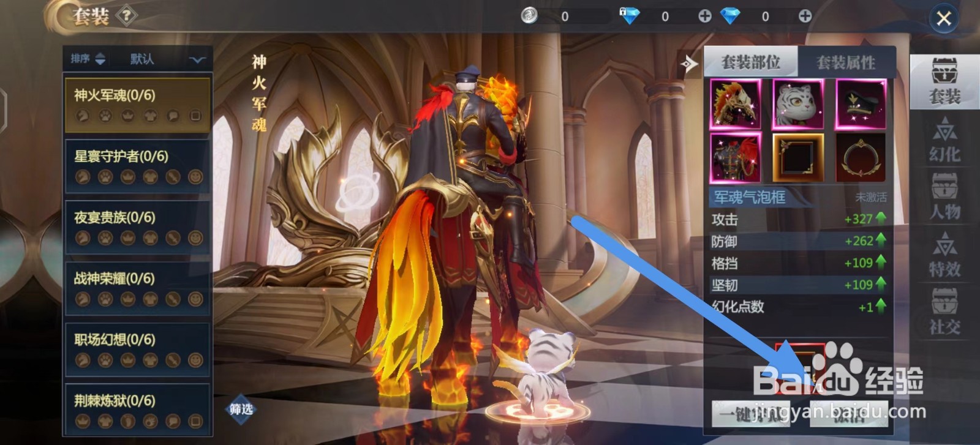Select the 荆棘炼狱(0/6) set

pos(138,409)
